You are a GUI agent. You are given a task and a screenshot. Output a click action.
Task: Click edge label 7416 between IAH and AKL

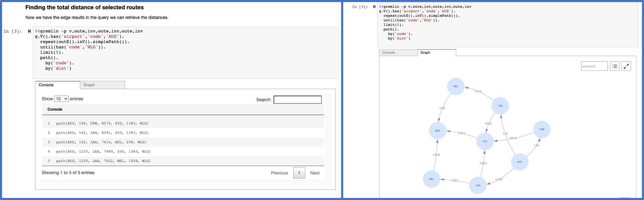478,91
